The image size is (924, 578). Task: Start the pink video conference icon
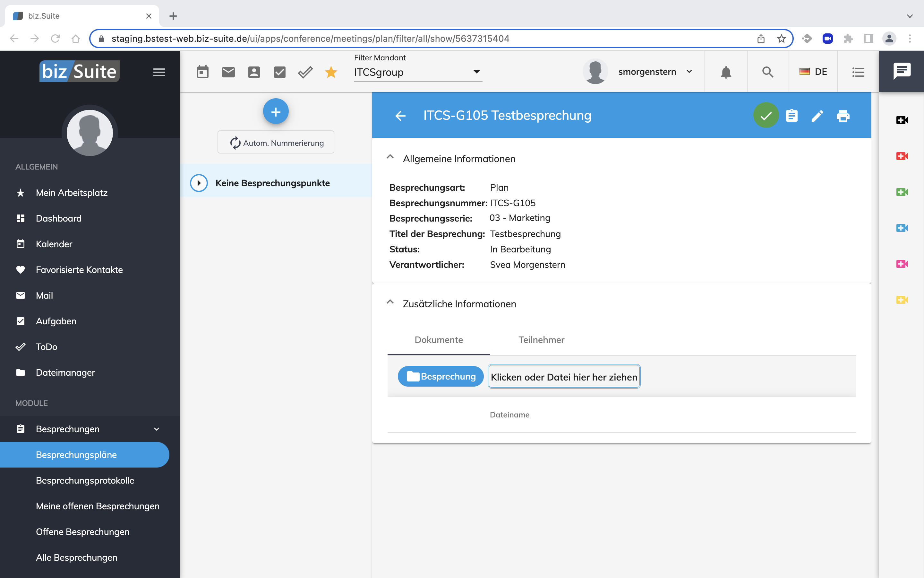click(x=902, y=264)
